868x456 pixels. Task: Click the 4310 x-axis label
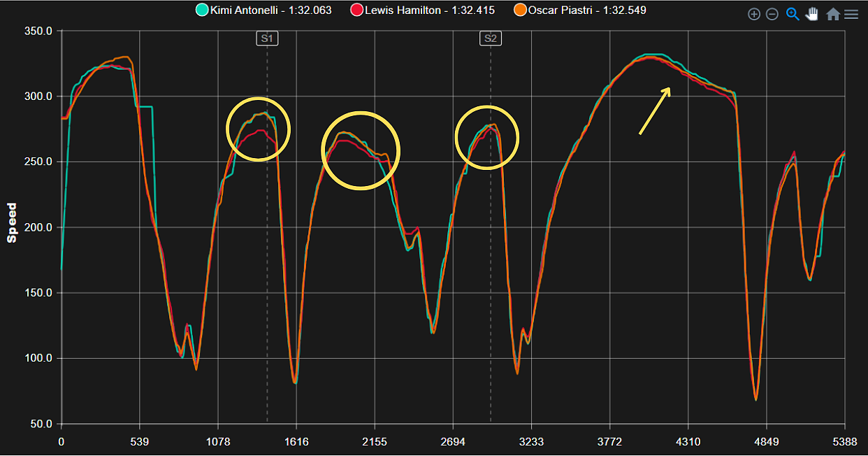tap(688, 442)
